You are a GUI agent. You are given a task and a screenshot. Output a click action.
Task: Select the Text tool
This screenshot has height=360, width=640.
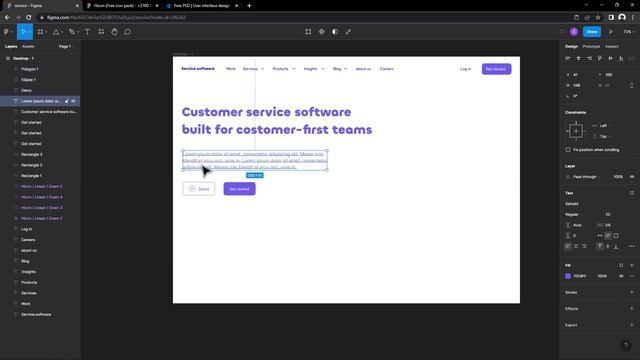point(87,32)
